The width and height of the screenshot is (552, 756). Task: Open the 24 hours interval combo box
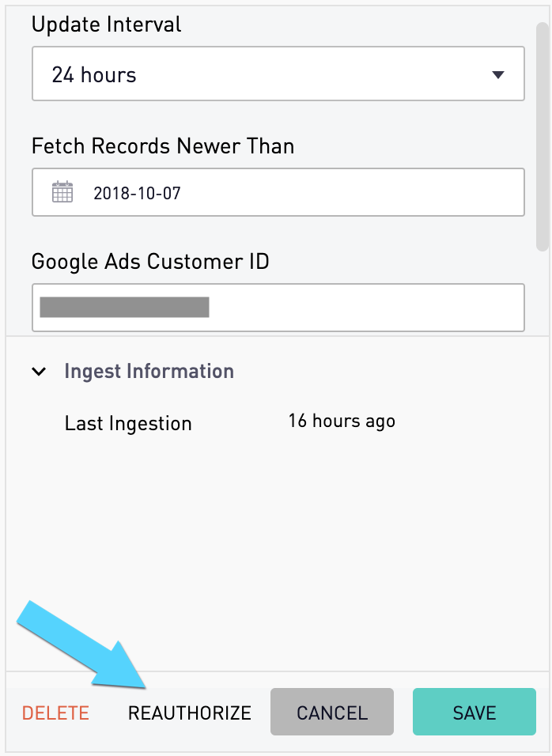tap(277, 75)
